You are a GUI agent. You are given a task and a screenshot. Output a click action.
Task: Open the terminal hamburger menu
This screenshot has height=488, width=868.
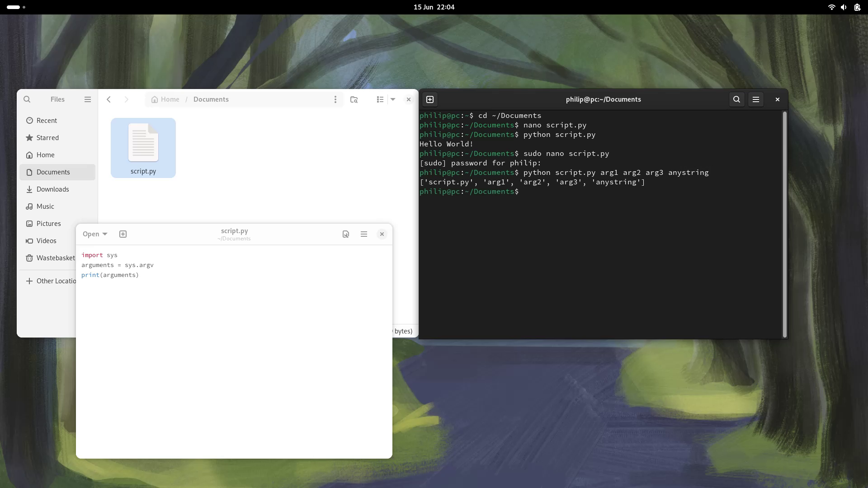point(756,99)
